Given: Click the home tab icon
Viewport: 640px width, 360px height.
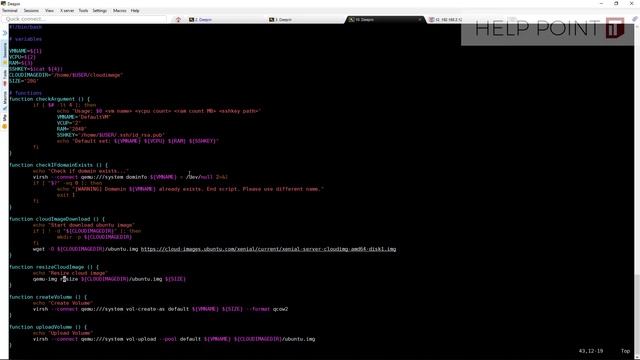Looking at the screenshot, I should [x=178, y=20].
